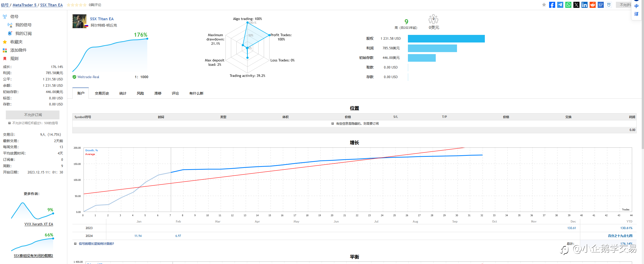Switch to the 统计 tab

coord(123,93)
